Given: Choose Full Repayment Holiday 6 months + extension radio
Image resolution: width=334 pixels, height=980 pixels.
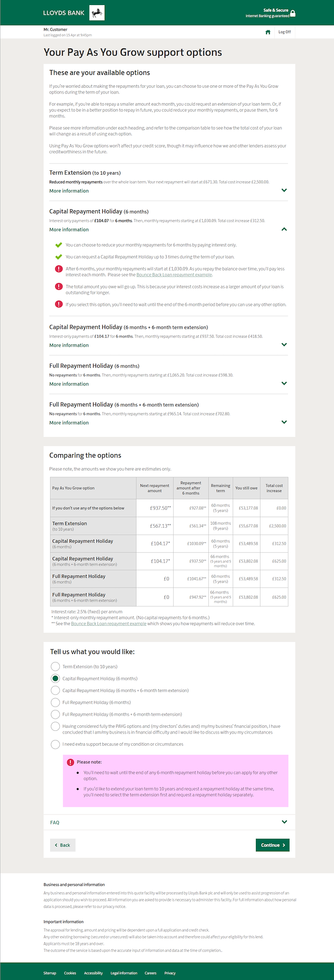Looking at the screenshot, I should pos(55,714).
